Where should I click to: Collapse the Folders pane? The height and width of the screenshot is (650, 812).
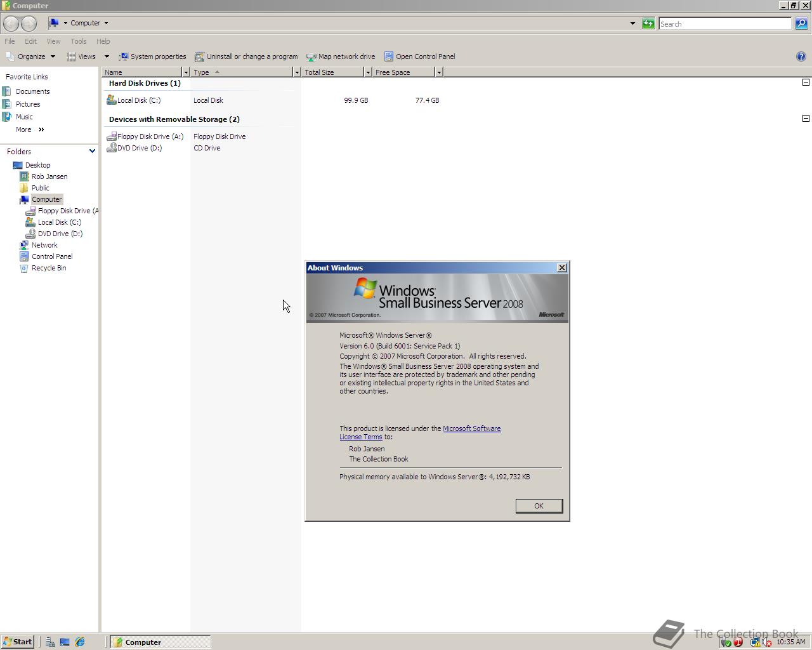(x=92, y=151)
